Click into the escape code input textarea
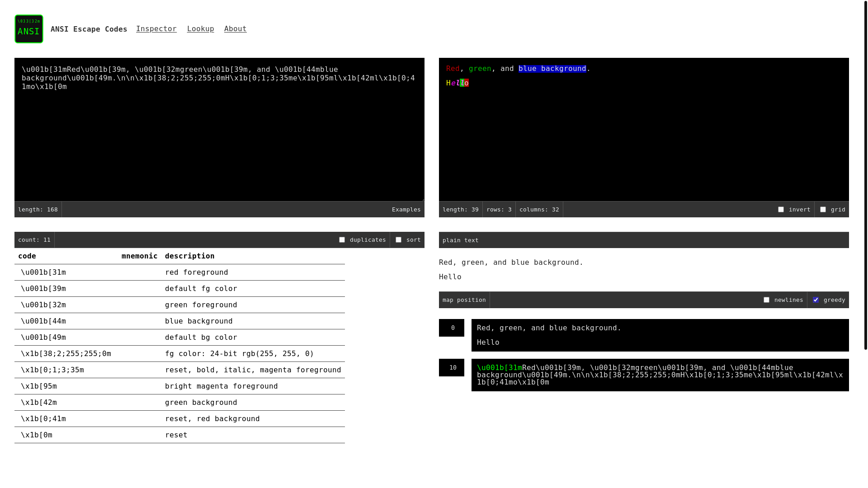The height and width of the screenshot is (488, 868). (x=219, y=129)
